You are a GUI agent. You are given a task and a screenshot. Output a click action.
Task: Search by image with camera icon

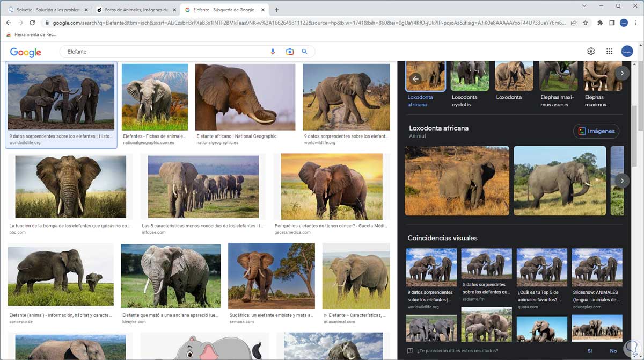pos(290,52)
